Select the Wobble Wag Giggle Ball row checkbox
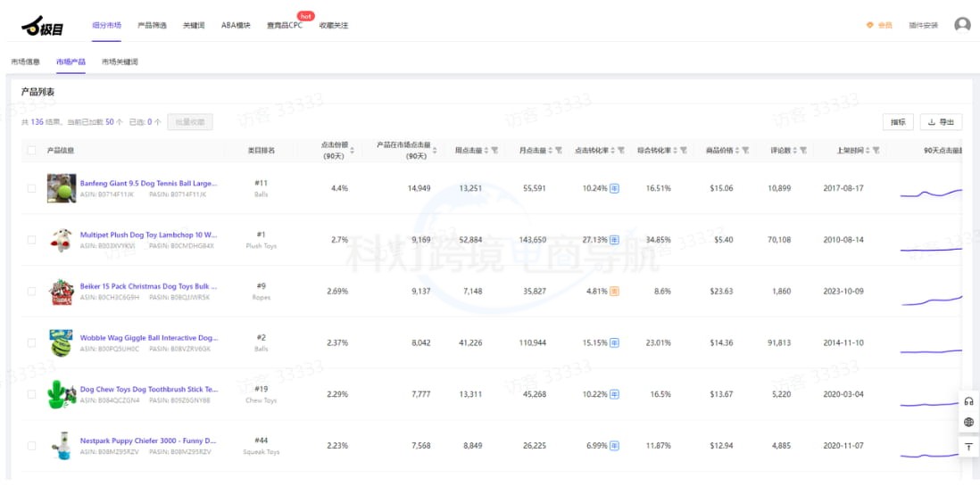The height and width of the screenshot is (486, 980). (x=31, y=342)
